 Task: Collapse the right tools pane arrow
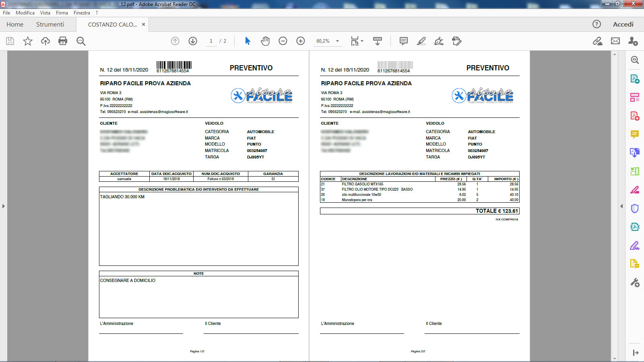[x=621, y=206]
